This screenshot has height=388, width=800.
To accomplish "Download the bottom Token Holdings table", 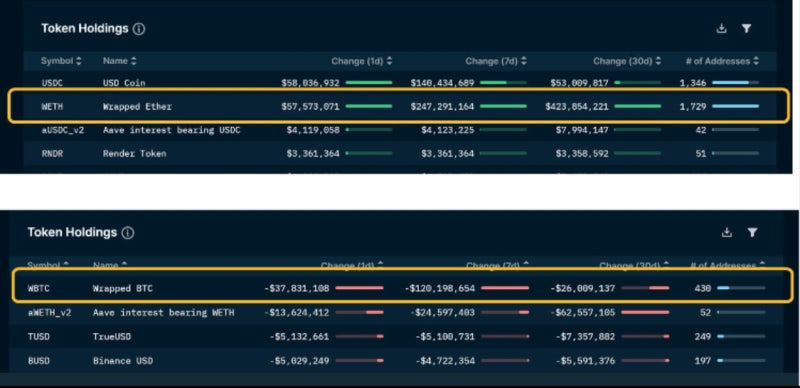I will (x=727, y=233).
